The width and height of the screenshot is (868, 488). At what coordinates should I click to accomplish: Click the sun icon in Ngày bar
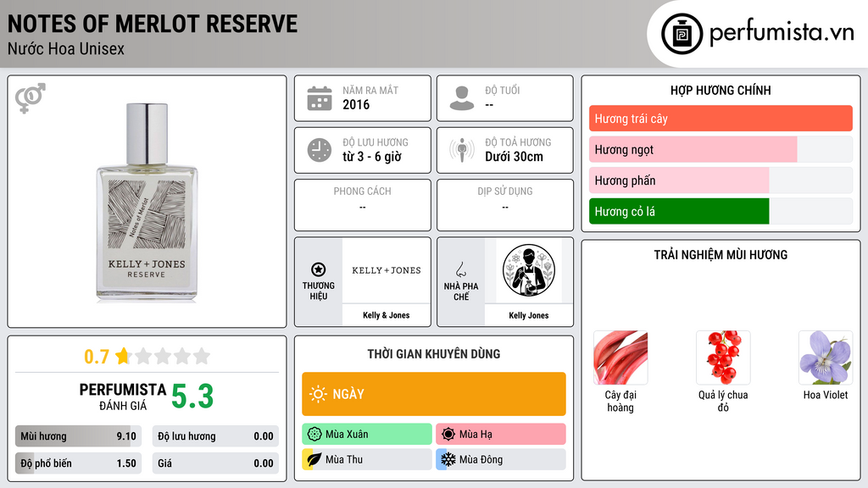point(319,394)
